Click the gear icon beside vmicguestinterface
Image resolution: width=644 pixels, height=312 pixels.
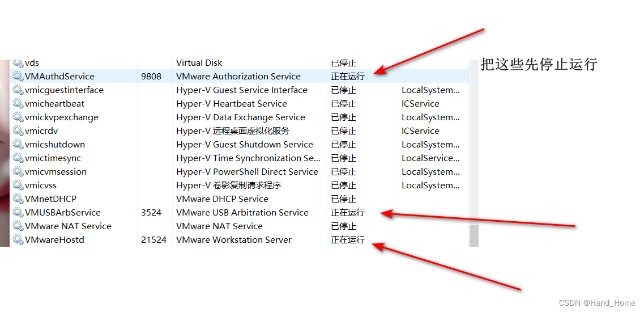[18, 90]
